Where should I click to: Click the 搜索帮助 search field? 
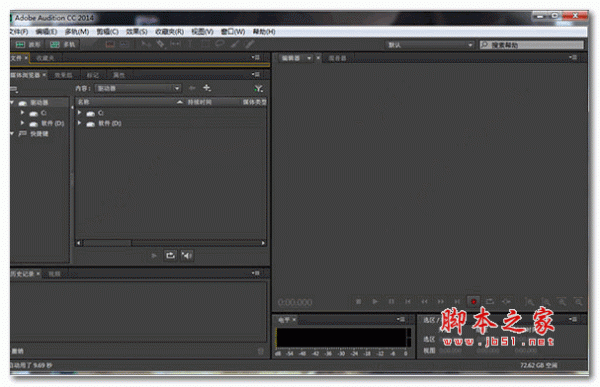pos(532,45)
